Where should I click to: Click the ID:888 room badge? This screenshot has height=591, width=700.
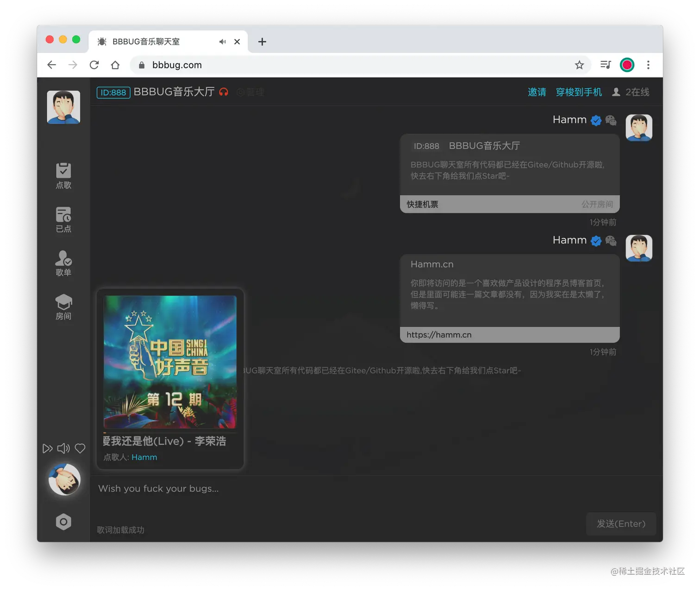(x=113, y=93)
